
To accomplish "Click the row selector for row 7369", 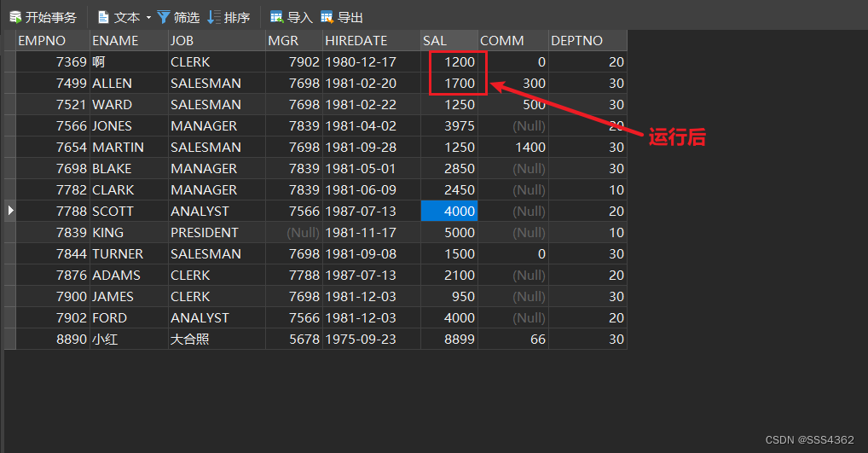I will [x=10, y=62].
